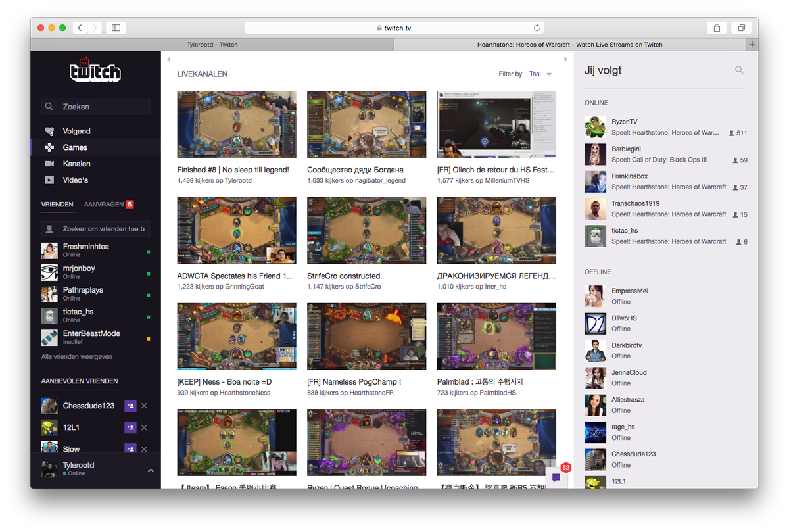Image resolution: width=789 pixels, height=532 pixels.
Task: Open chat bubble with 52 notifications
Action: coord(557,477)
